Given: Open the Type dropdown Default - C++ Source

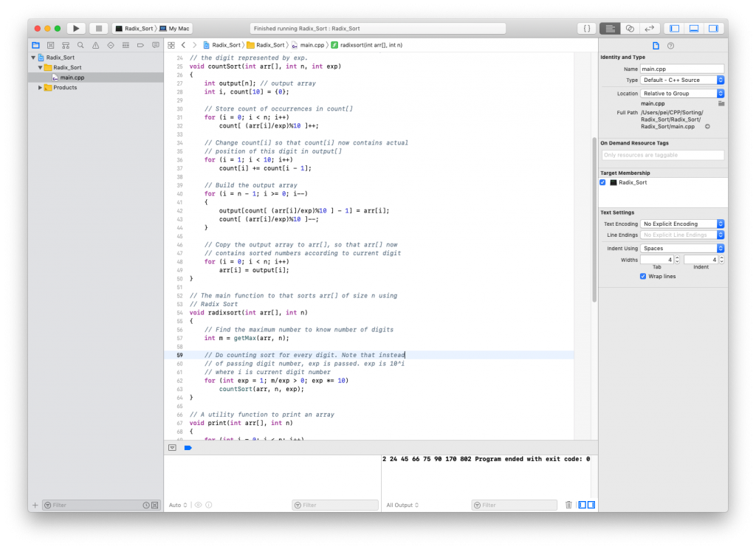Looking at the screenshot, I should point(682,80).
